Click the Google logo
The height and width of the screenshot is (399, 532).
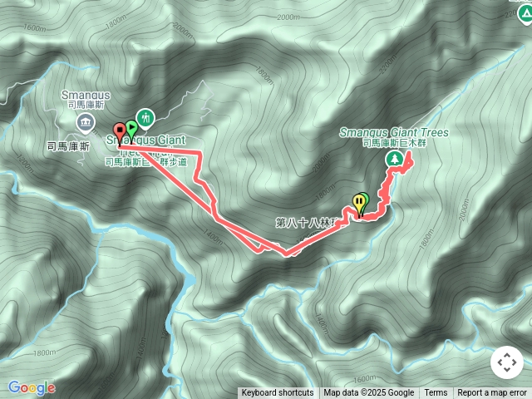coord(32,387)
